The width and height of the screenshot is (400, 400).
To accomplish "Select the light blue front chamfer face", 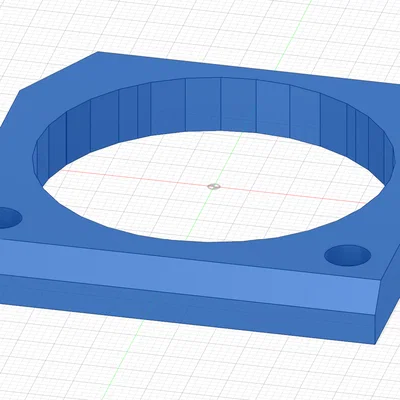I will tap(190, 277).
